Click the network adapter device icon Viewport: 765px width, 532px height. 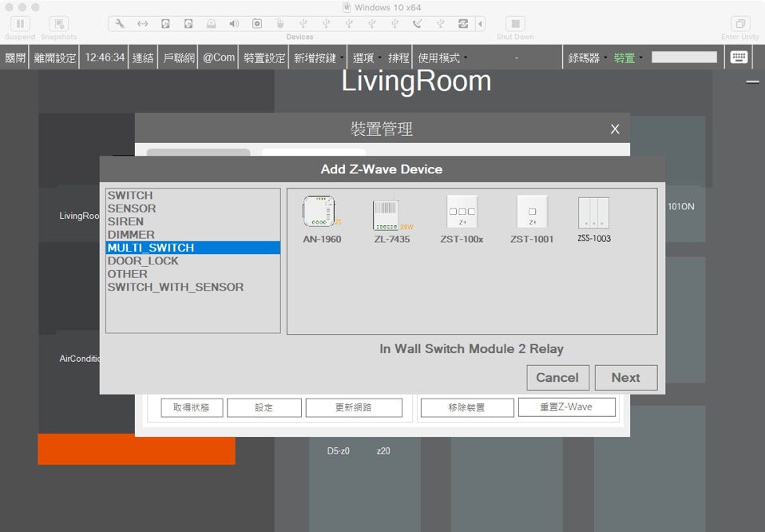[142, 23]
